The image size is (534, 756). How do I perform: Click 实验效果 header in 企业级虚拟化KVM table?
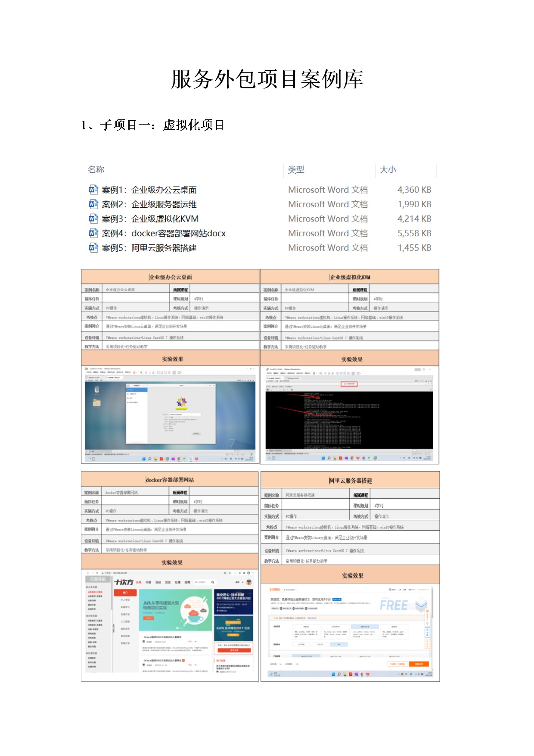(352, 359)
